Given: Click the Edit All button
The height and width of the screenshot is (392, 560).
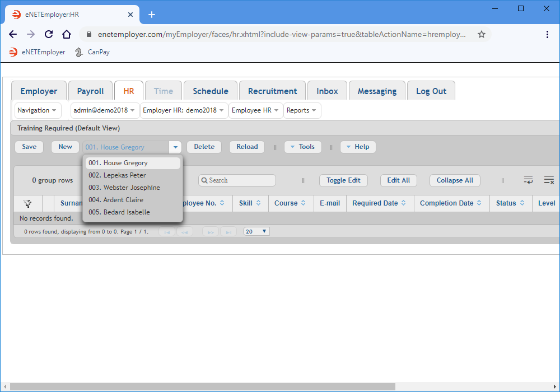Looking at the screenshot, I should (399, 180).
